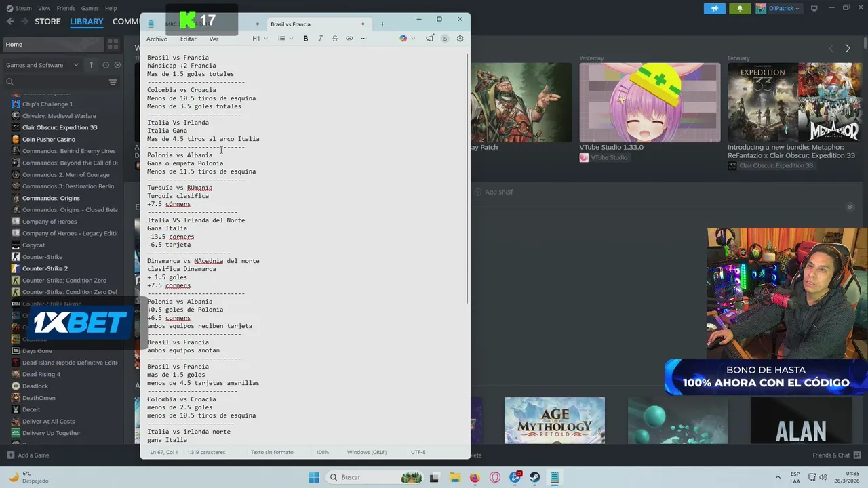Click taskbar Buscar search box
The image size is (868, 488).
[x=375, y=477]
